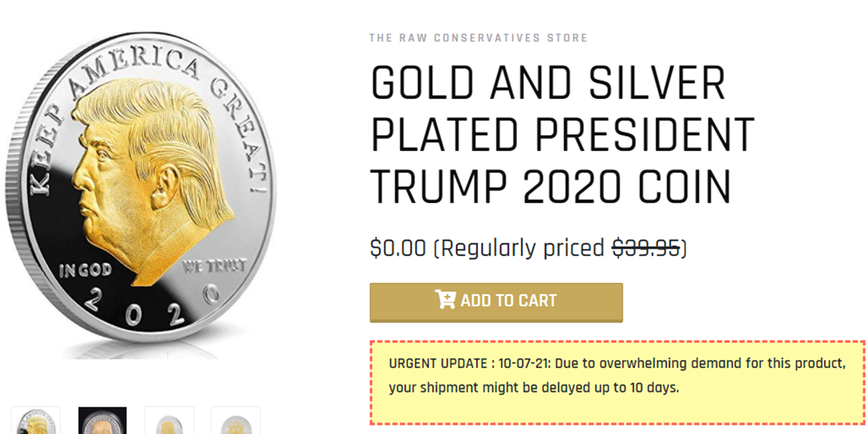Click the 'Regularly priced' text
This screenshot has width=868, height=434.
click(x=522, y=248)
